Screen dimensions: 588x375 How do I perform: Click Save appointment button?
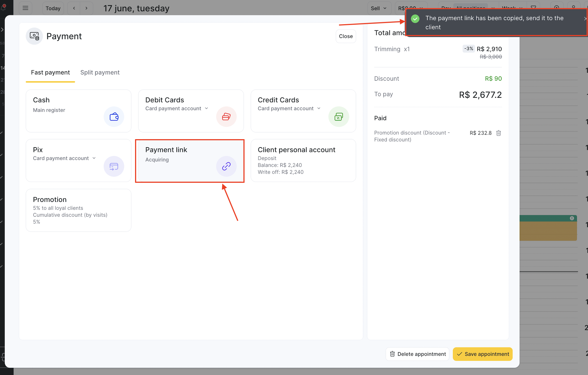click(483, 354)
